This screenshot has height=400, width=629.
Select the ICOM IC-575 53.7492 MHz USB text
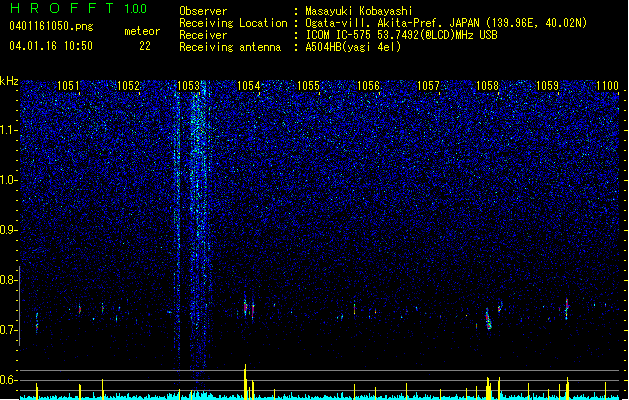tap(402, 35)
